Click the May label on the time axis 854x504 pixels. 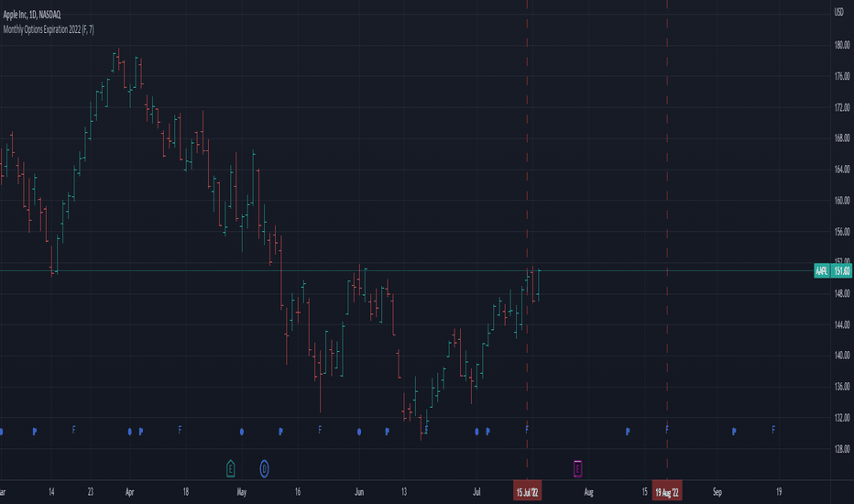tap(242, 492)
